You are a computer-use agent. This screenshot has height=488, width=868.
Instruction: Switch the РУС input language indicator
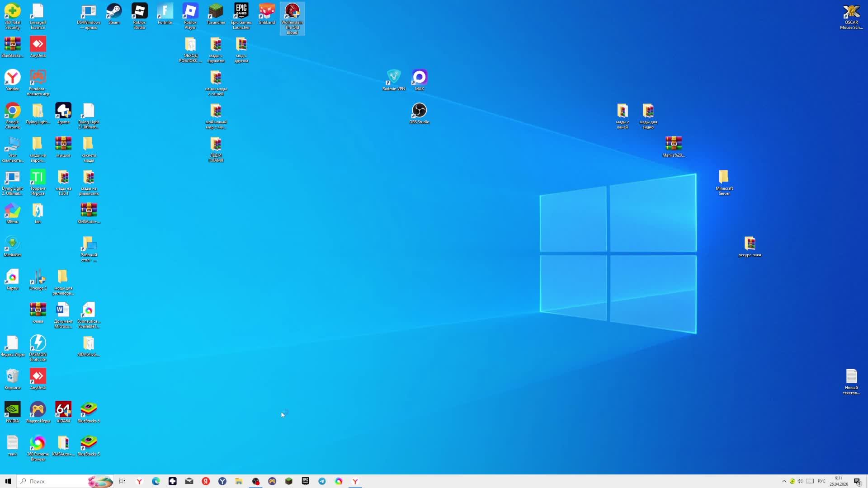(x=821, y=481)
